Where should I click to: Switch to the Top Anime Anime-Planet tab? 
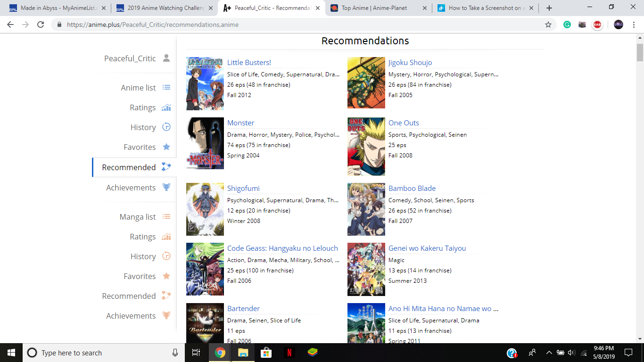coord(379,8)
